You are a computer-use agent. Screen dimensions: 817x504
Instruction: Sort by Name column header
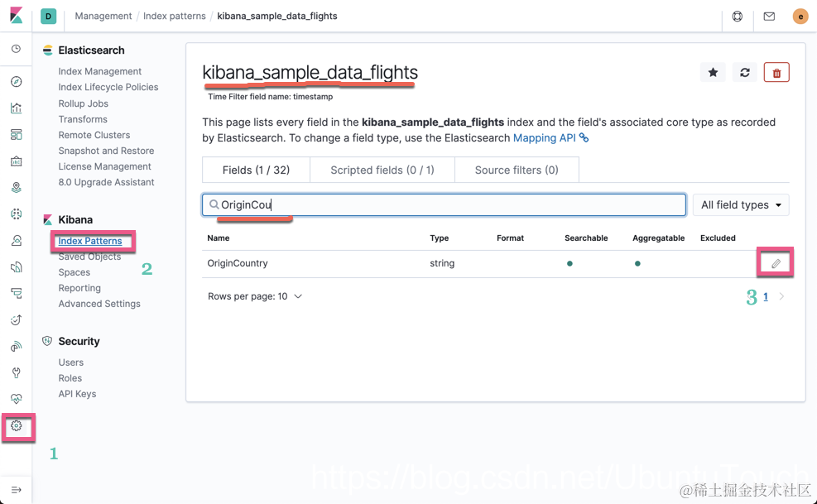coord(219,238)
